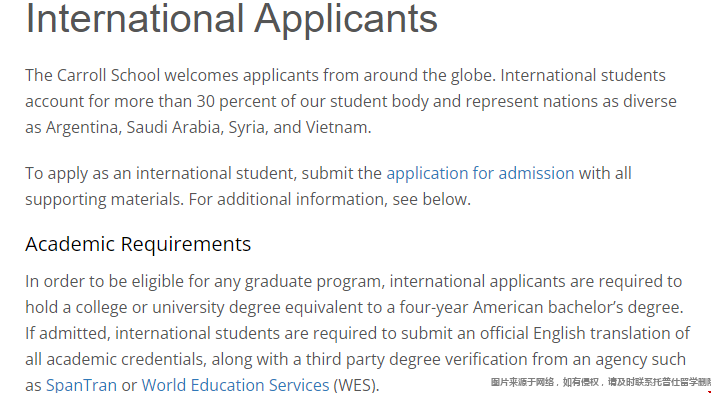711x393 pixels.
Task: Click the Academic Requirements subheading
Action: (x=138, y=244)
